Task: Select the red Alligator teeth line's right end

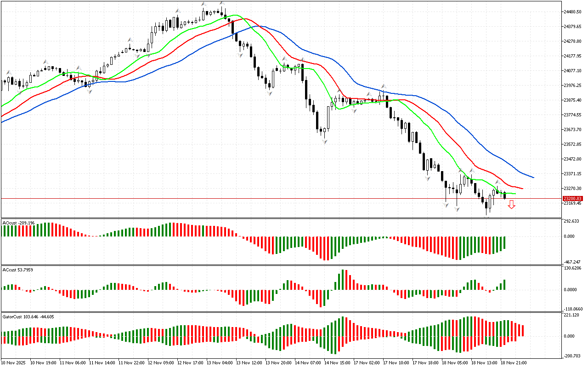Action: (522, 188)
